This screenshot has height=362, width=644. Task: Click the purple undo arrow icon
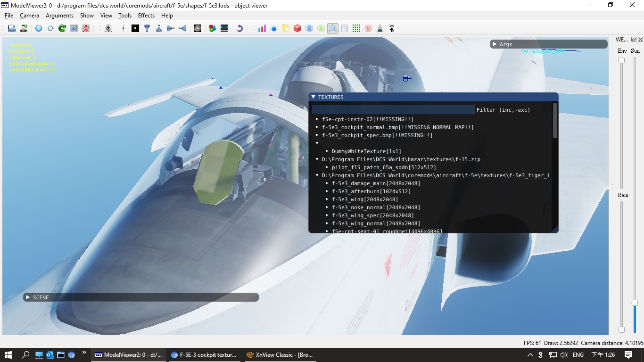[x=239, y=28]
